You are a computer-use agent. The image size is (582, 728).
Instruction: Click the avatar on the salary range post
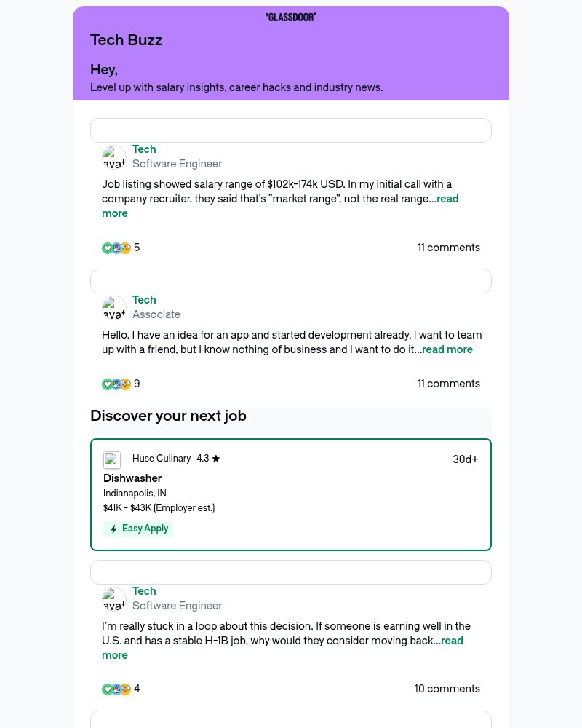pyautogui.click(x=114, y=157)
